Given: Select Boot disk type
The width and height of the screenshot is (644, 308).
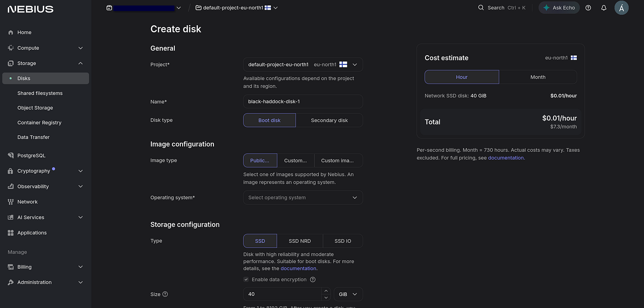Looking at the screenshot, I should [270, 120].
